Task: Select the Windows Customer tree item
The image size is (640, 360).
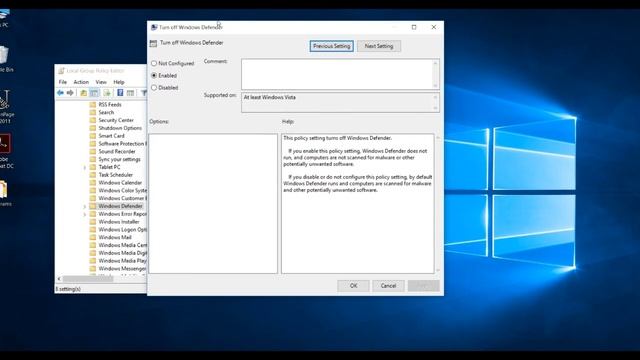Action: (x=122, y=198)
